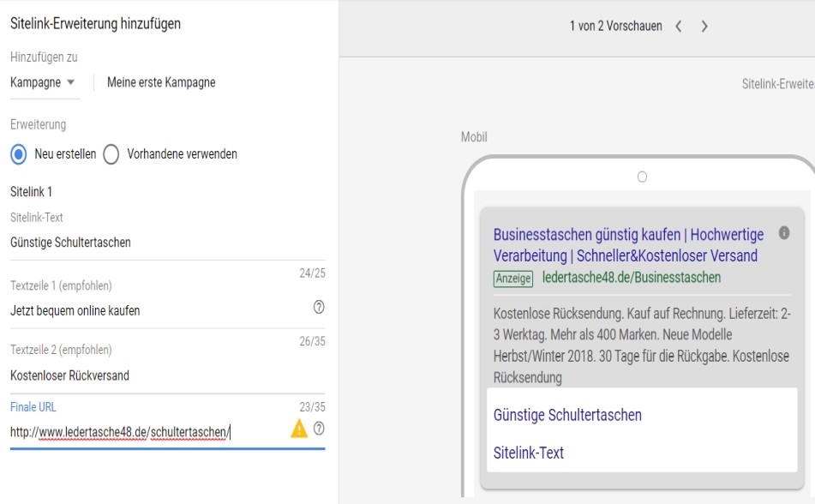This screenshot has height=504, width=815.
Task: Click Günstige Schultertaschen sitelink in mobile preview
Action: pos(567,416)
